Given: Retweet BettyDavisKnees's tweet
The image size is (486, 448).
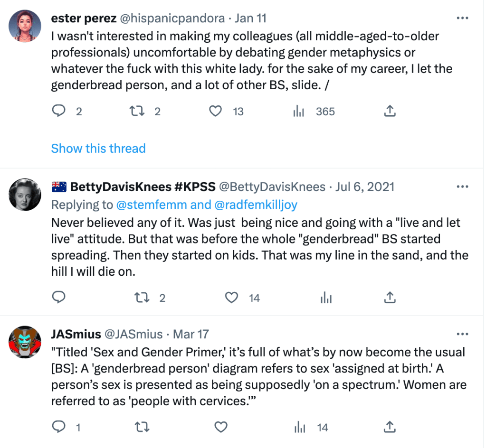Looking at the screenshot, I should coord(141,298).
